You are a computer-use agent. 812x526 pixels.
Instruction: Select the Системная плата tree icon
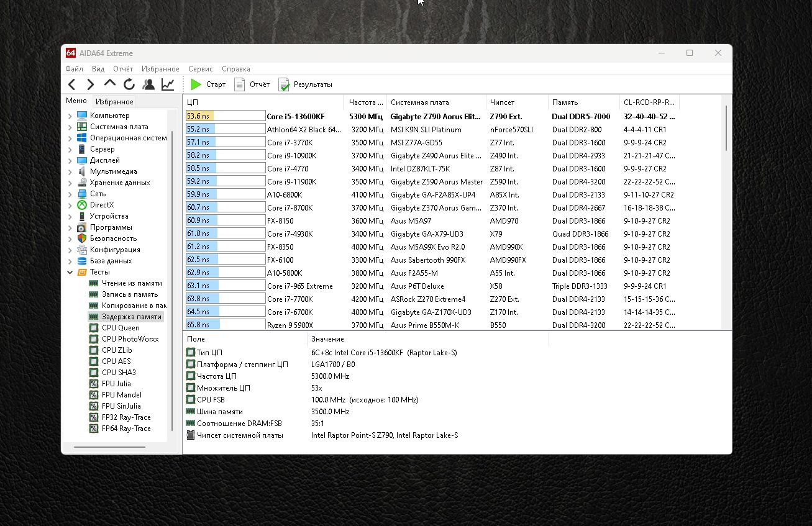82,127
